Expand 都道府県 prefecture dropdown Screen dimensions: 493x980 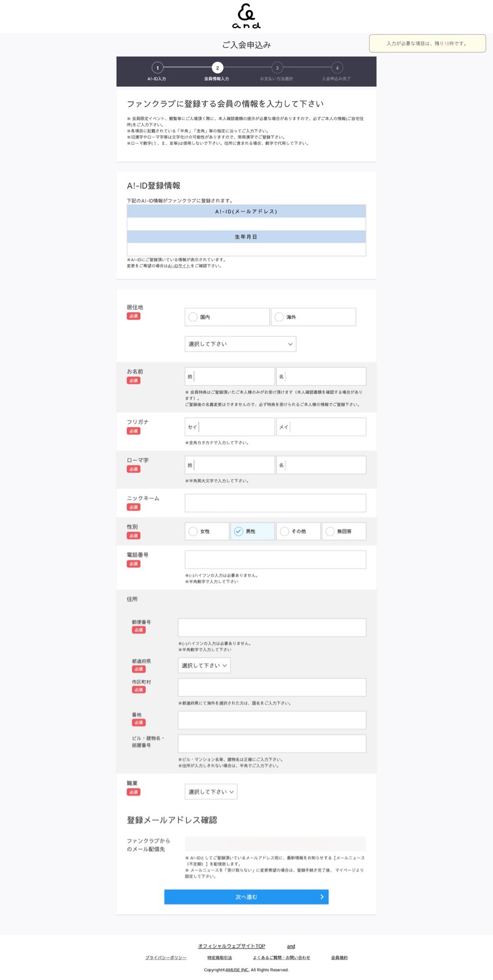(204, 665)
